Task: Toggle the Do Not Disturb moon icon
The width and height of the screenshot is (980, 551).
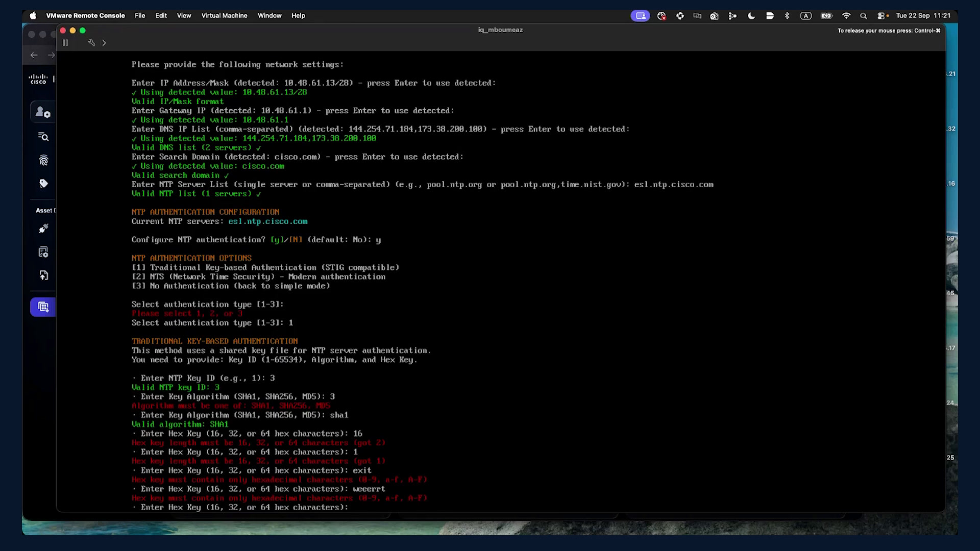Action: (x=751, y=16)
